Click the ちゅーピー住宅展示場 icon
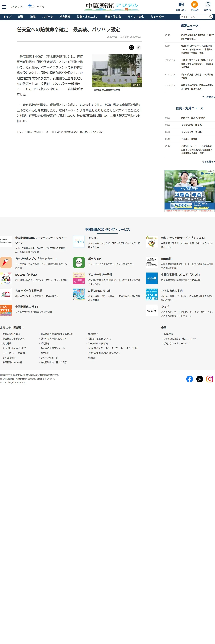This screenshot has width=215, height=644. coord(6,295)
